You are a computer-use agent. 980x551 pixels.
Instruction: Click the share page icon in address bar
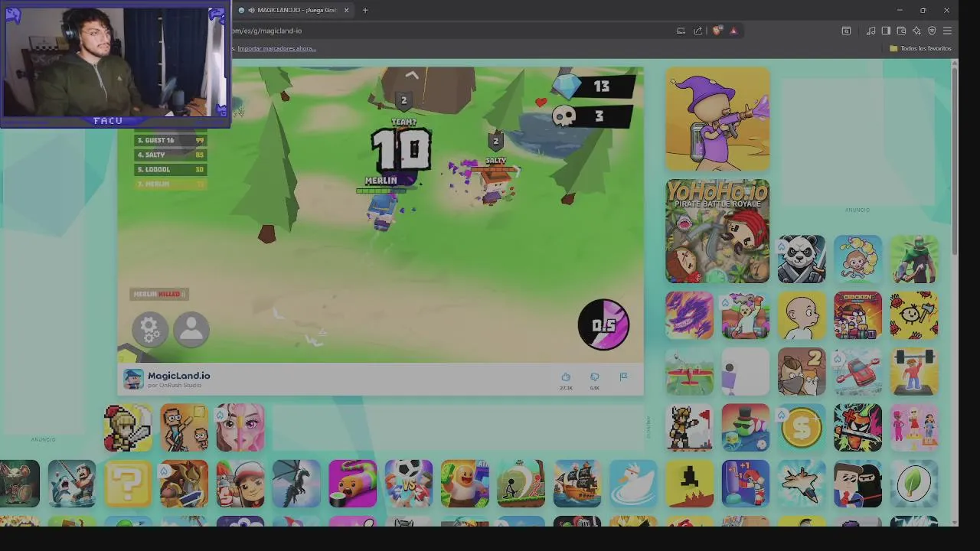[x=697, y=31]
